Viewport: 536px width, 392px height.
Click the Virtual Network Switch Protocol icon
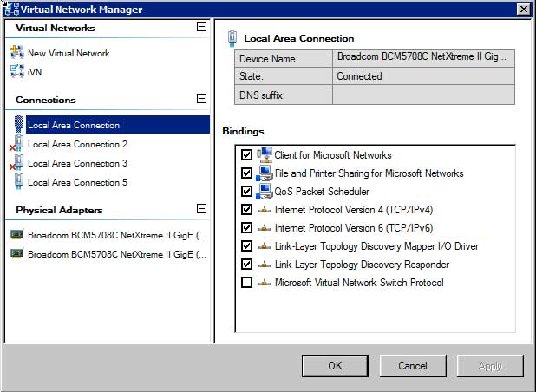[x=264, y=283]
